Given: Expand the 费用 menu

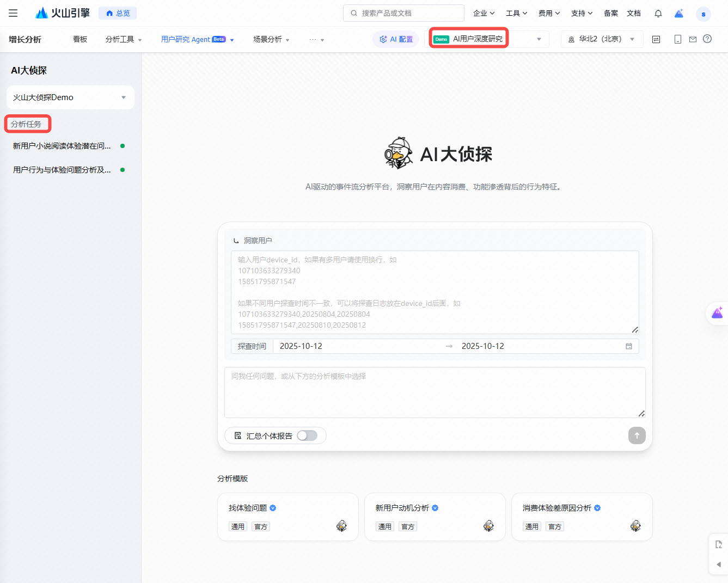Looking at the screenshot, I should pos(549,13).
